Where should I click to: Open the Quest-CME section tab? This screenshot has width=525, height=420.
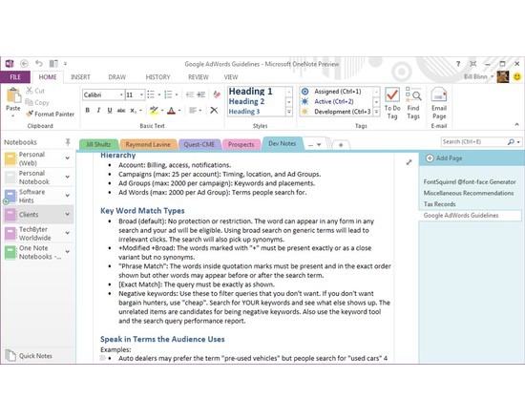click(x=199, y=144)
